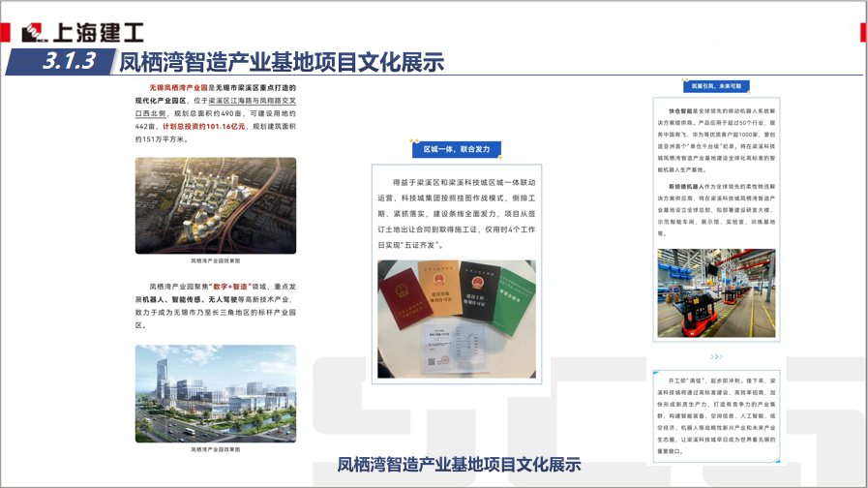Click the slide title 凤栖湾智造产业基地项目文化展示
Screen dimensions: 868x488
click(x=282, y=64)
